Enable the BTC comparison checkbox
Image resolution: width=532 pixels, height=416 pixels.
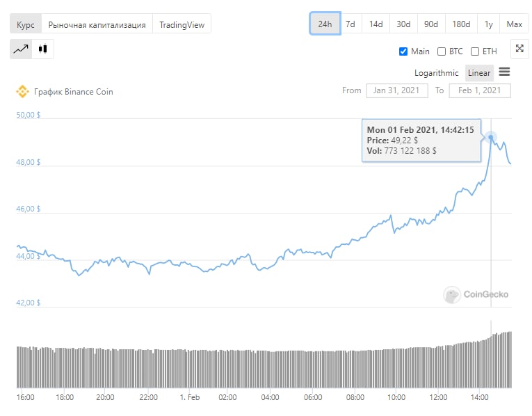tap(442, 51)
